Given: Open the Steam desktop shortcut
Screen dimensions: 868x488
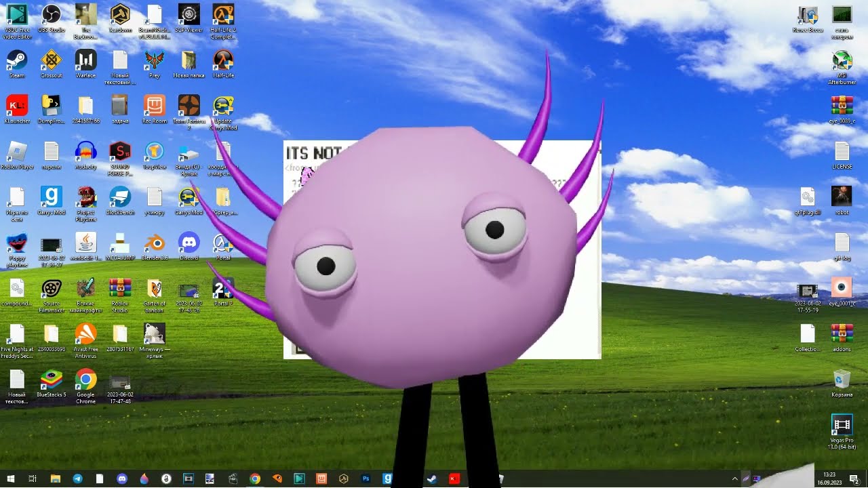Looking at the screenshot, I should 17,64.
